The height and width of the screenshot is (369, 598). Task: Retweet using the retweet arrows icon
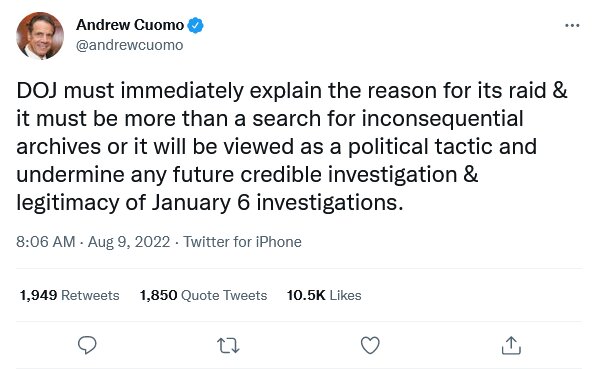(228, 346)
